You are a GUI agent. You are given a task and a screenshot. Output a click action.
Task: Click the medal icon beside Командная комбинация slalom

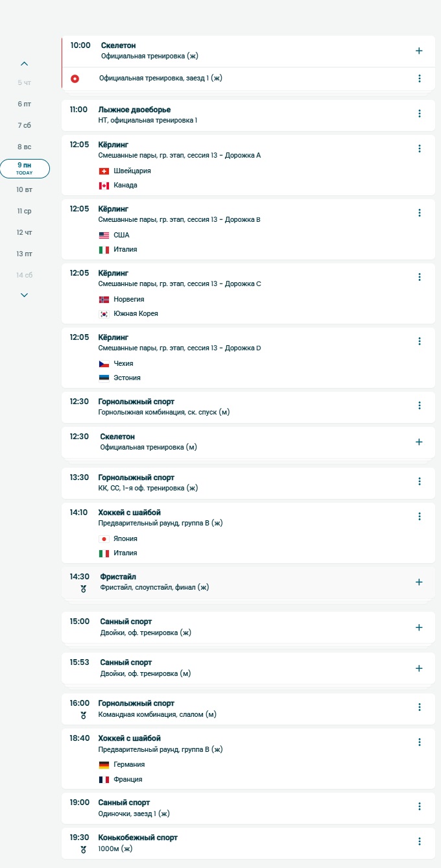point(83,715)
